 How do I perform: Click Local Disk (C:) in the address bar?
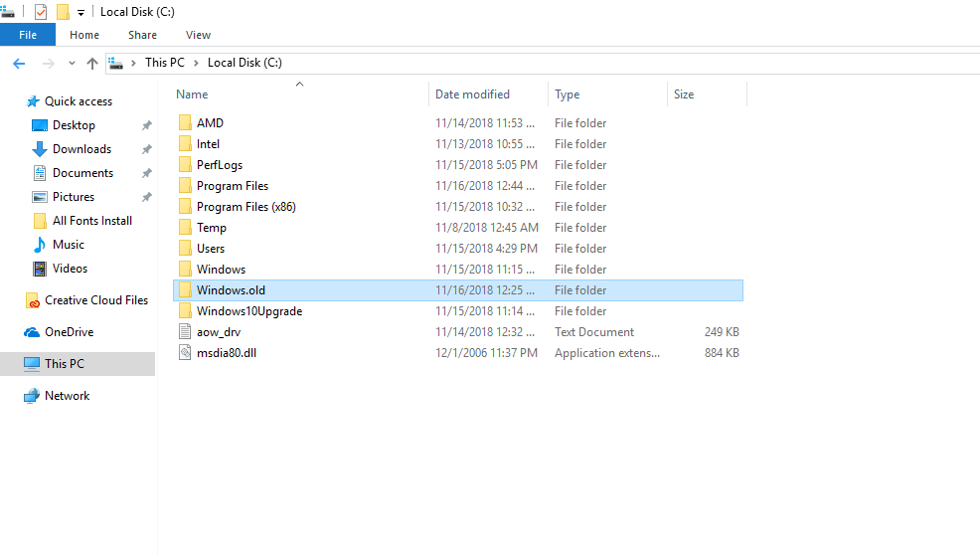pyautogui.click(x=245, y=63)
